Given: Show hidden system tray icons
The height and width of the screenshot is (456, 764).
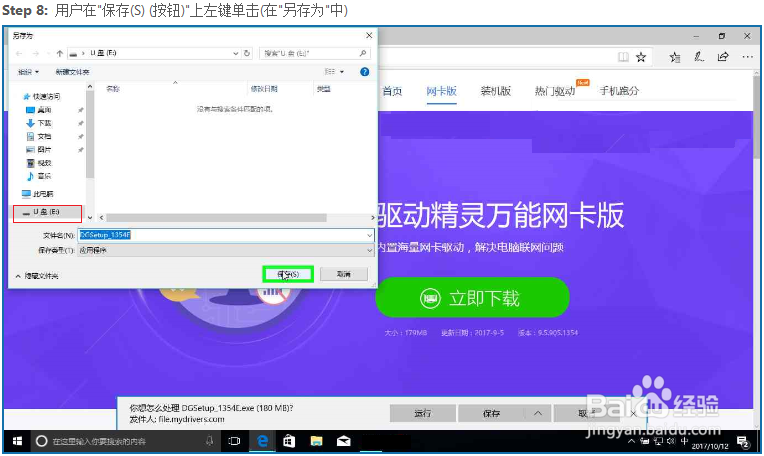Looking at the screenshot, I should pyautogui.click(x=631, y=441).
